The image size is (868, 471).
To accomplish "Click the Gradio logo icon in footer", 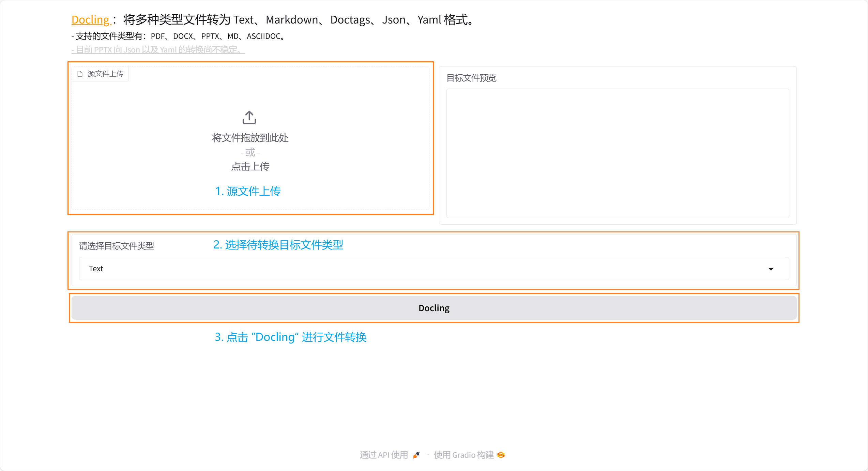I will click(501, 455).
